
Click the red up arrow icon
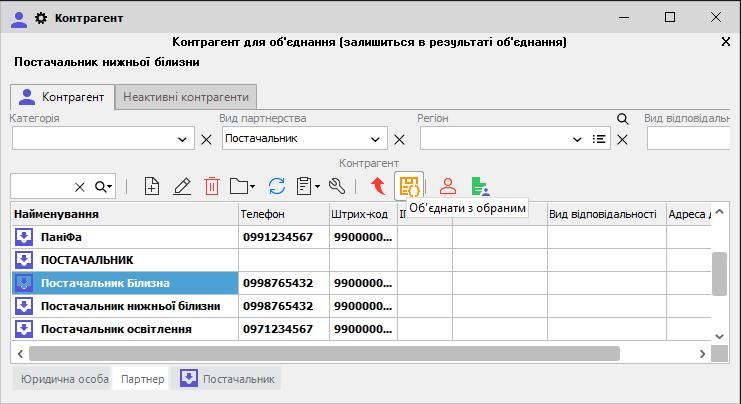coord(378,186)
